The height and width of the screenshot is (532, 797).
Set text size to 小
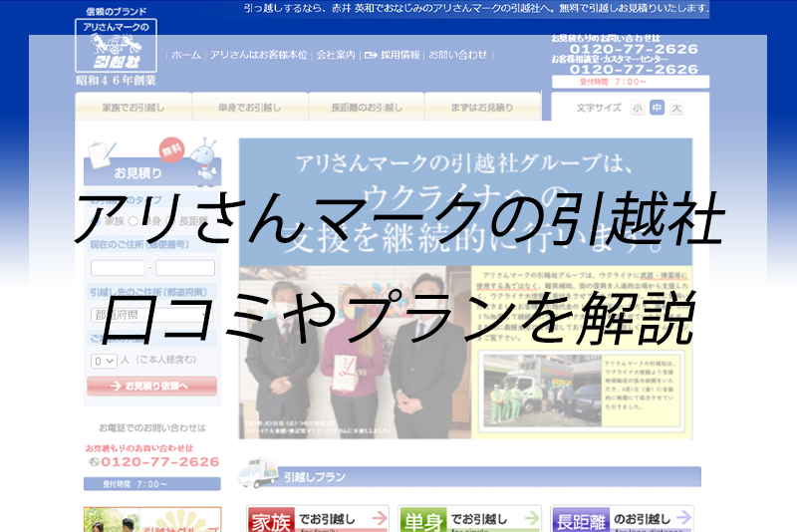[x=637, y=108]
